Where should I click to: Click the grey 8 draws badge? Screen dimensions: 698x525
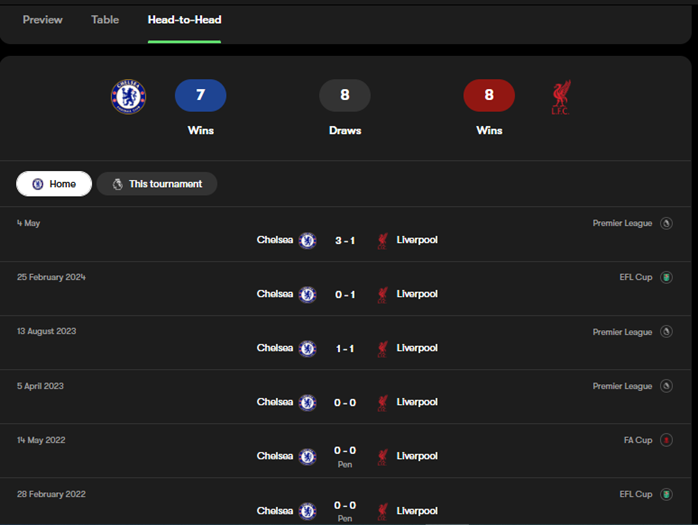pyautogui.click(x=345, y=96)
